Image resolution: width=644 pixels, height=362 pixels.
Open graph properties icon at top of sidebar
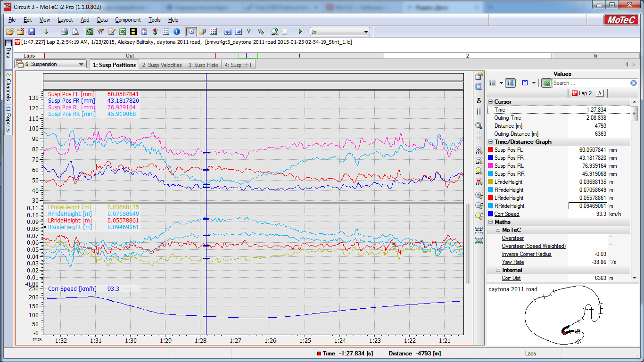479,76
